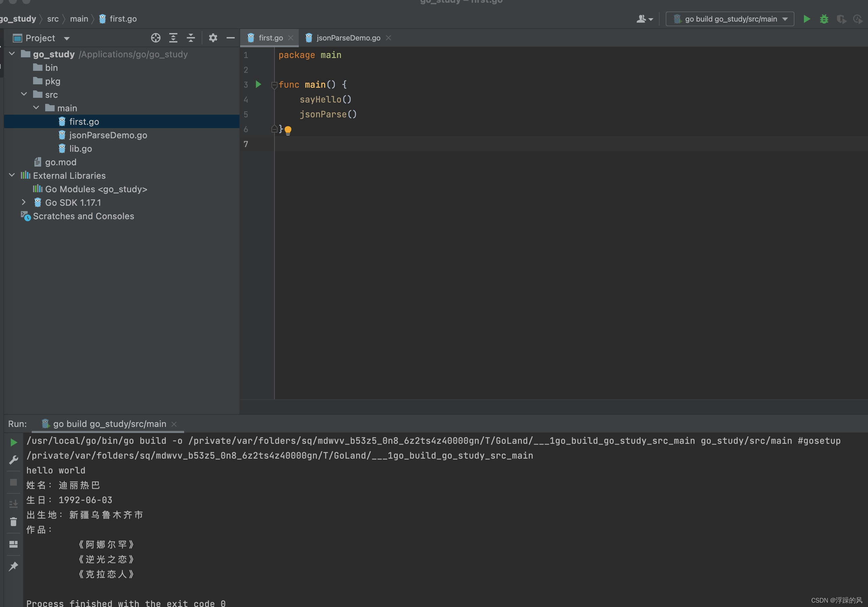Expand the Go SDK 1.17.1 node
This screenshot has width=868, height=607.
point(24,202)
